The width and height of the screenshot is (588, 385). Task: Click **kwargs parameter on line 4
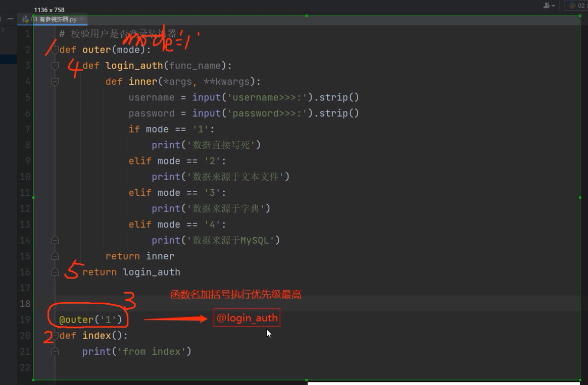pos(226,82)
